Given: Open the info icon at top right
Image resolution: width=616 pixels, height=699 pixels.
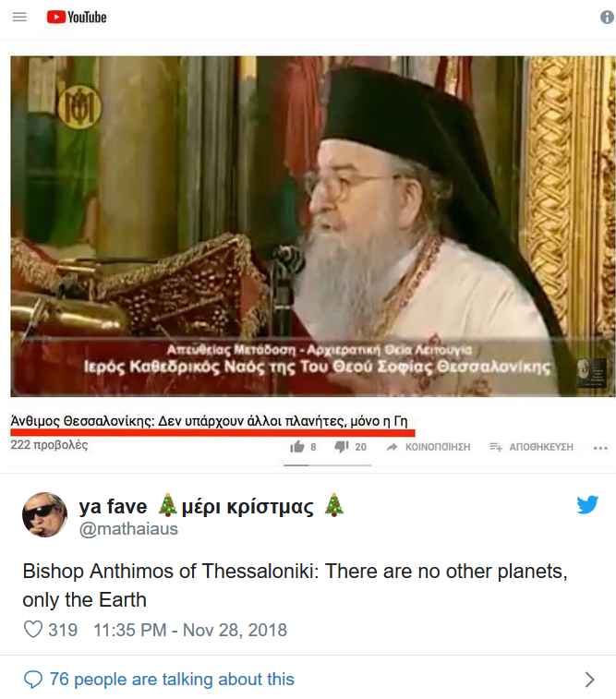Looking at the screenshot, I should click(x=607, y=17).
